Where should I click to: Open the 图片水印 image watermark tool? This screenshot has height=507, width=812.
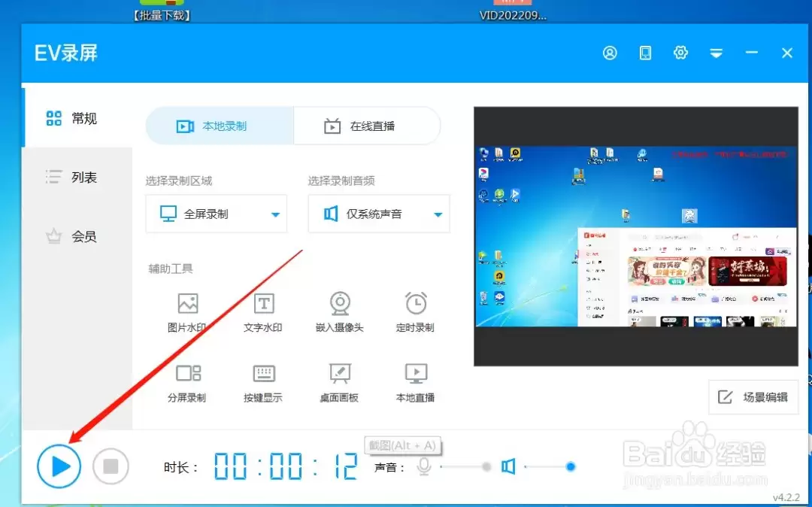tap(187, 313)
